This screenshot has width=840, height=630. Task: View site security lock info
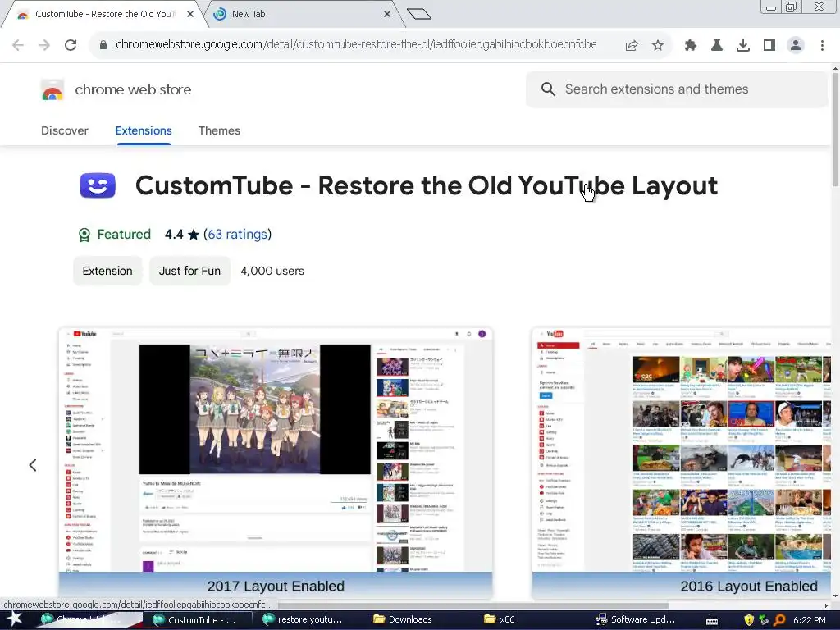[x=103, y=45]
